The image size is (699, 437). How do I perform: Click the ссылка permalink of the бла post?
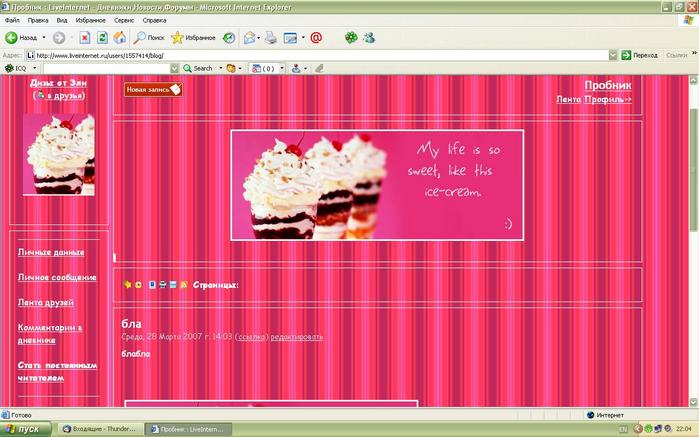tap(252, 337)
